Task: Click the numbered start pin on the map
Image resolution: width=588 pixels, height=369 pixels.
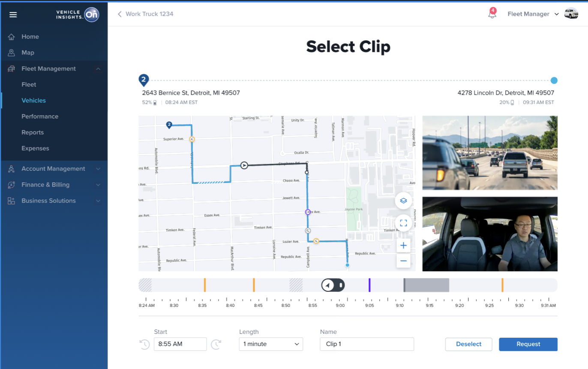Action: 169,125
